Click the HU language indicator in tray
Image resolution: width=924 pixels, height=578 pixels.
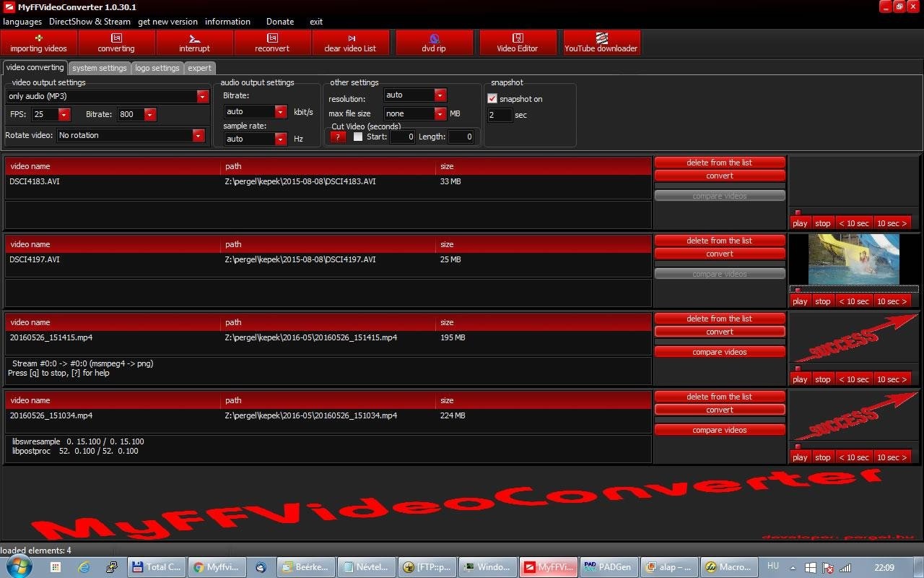coord(773,566)
